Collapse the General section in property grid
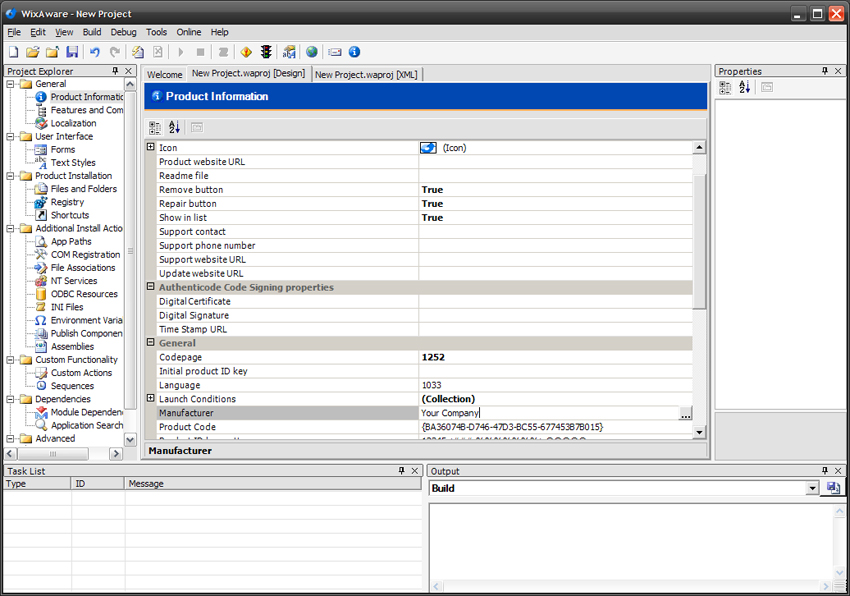The image size is (850, 596). pyautogui.click(x=151, y=343)
